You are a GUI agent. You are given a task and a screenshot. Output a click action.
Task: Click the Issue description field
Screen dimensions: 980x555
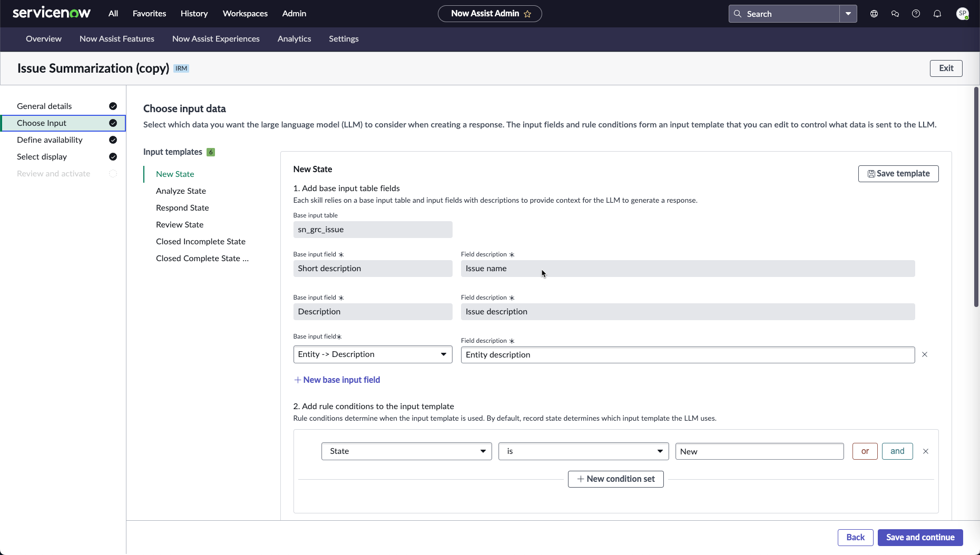[x=688, y=312]
